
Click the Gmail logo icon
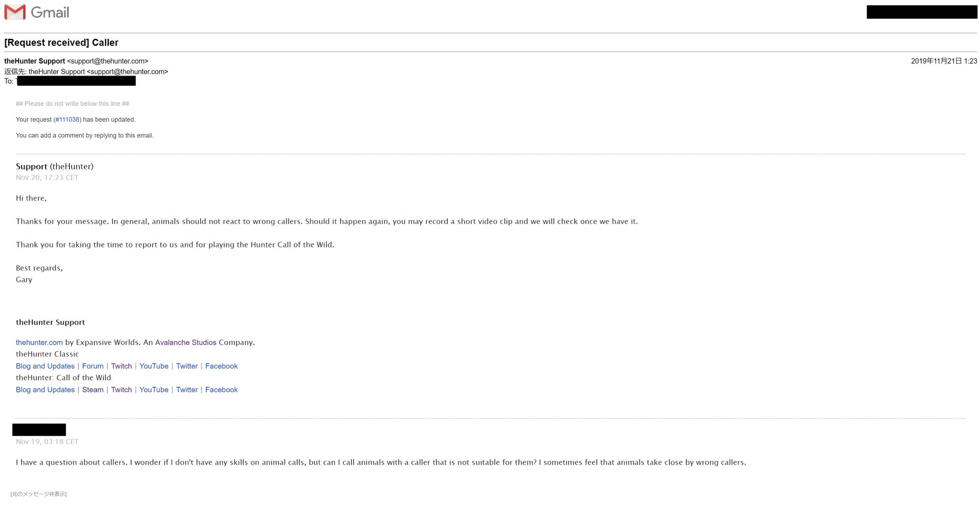[x=15, y=12]
